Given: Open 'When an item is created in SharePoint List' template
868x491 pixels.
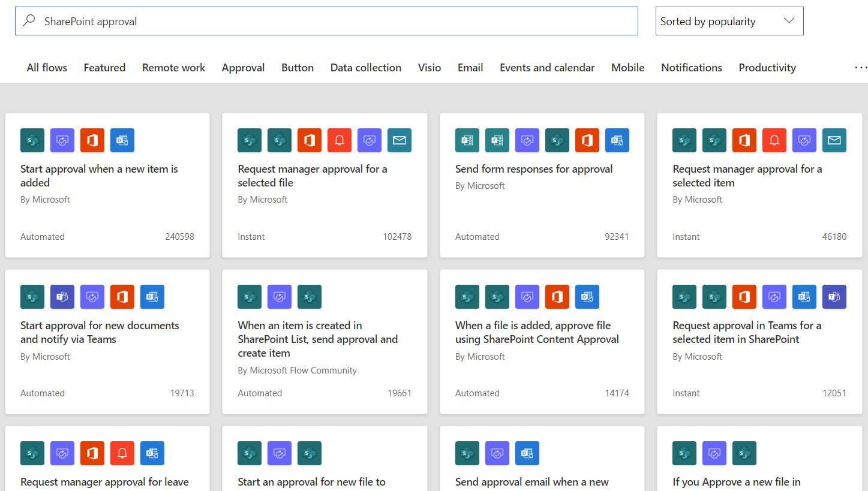Looking at the screenshot, I should (x=317, y=339).
